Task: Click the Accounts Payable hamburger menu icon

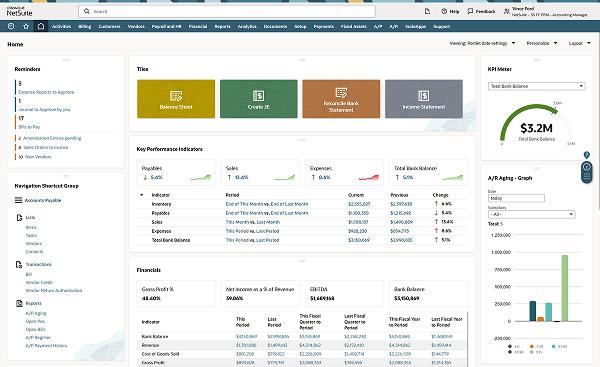Action: pyautogui.click(x=18, y=200)
